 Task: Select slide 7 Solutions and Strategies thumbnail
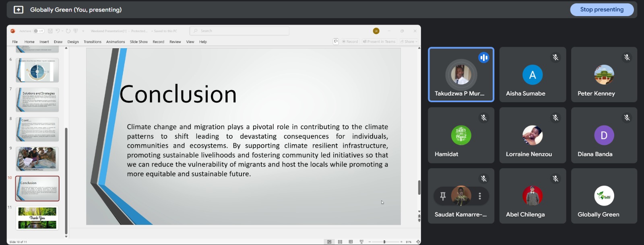[37, 100]
